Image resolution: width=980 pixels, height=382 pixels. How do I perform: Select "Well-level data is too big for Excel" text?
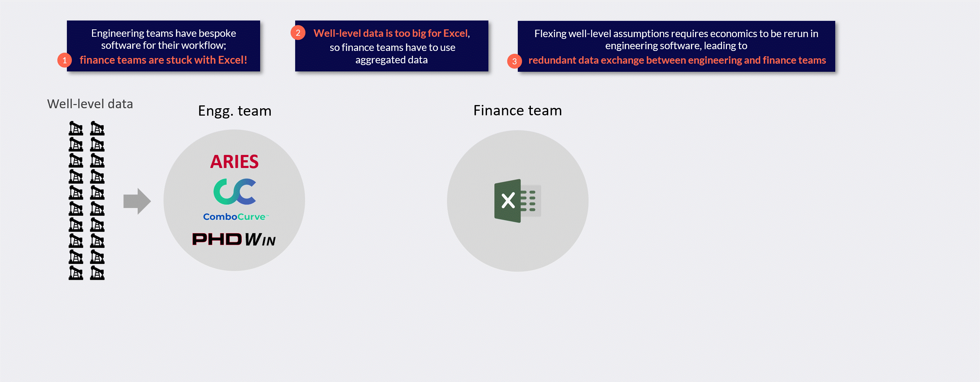391,33
